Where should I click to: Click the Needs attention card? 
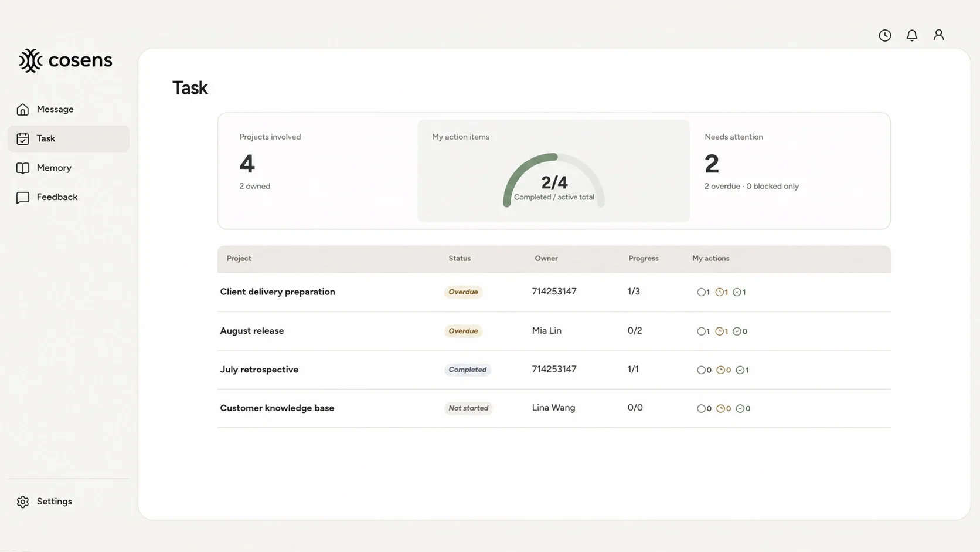pos(785,171)
